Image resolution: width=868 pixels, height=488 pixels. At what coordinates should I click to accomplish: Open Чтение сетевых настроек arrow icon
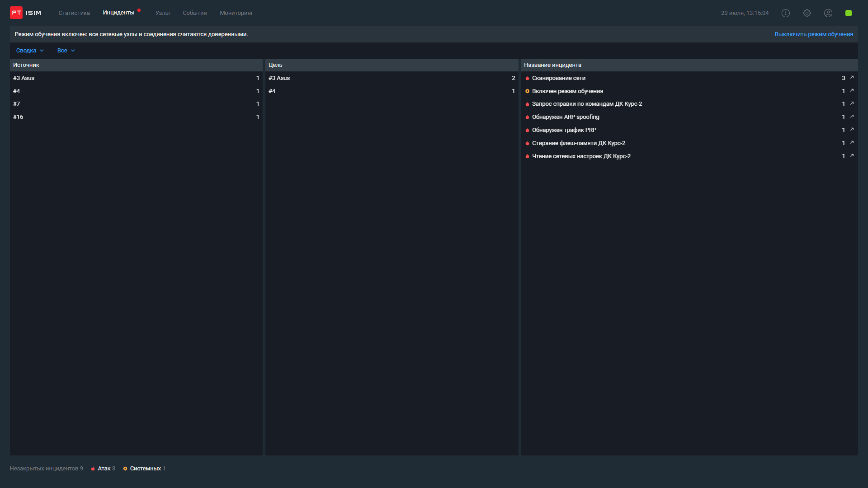tap(852, 156)
